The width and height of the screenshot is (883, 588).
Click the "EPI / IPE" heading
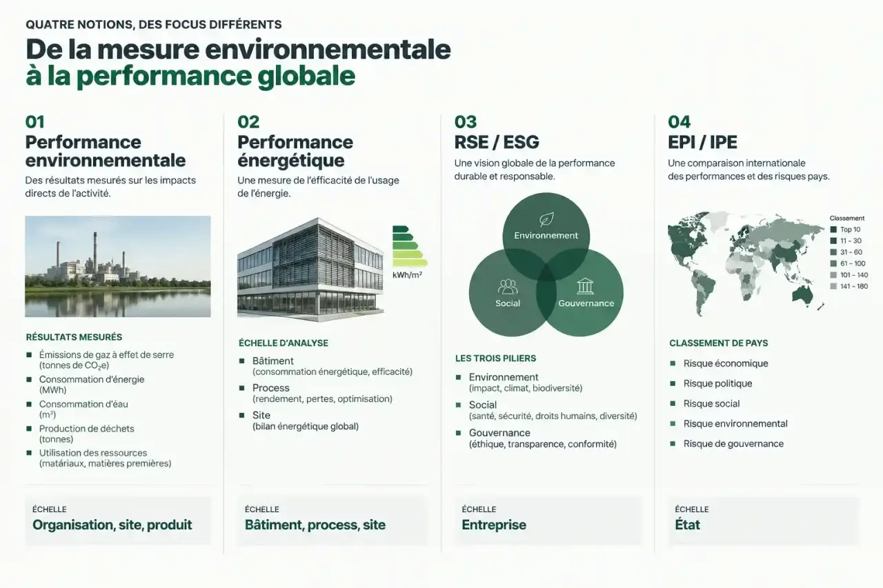[x=702, y=143]
